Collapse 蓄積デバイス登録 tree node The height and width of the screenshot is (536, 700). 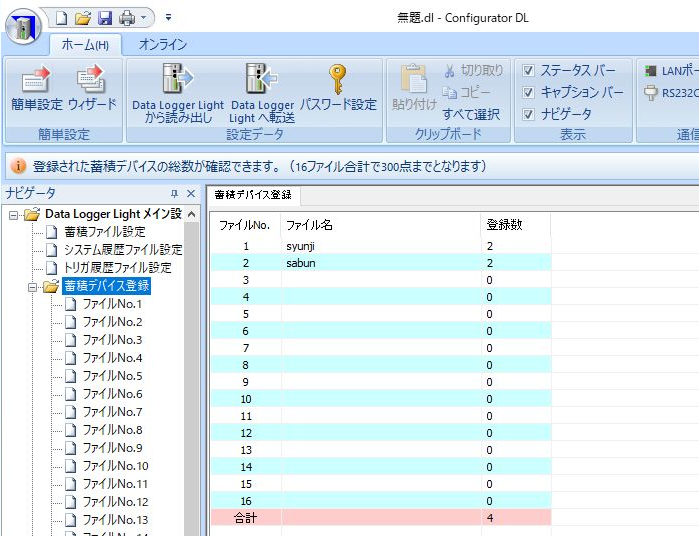[32, 287]
